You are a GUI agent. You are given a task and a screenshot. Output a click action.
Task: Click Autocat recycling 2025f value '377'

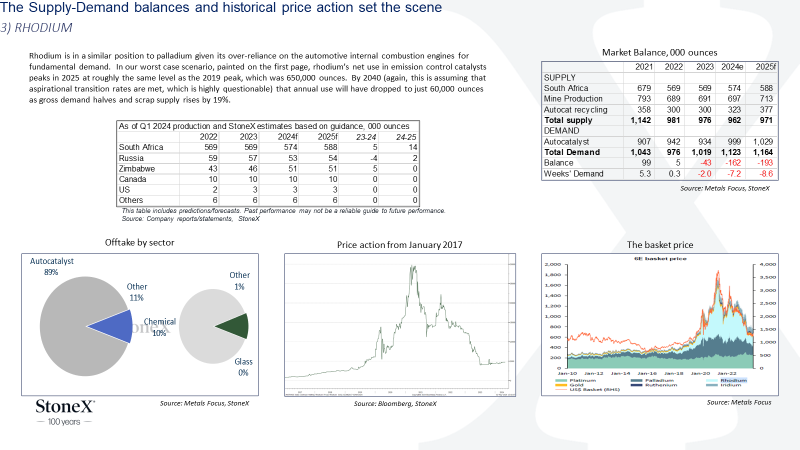pyautogui.click(x=766, y=110)
